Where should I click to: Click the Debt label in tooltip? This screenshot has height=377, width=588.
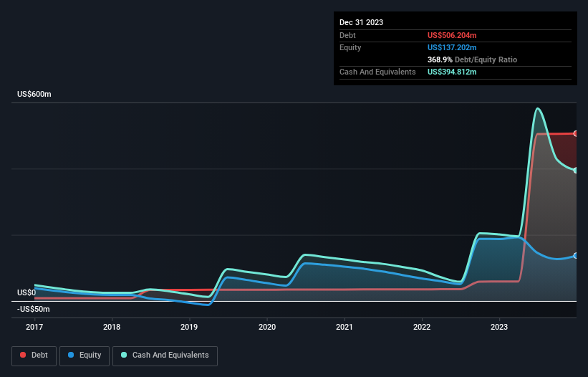pos(347,35)
